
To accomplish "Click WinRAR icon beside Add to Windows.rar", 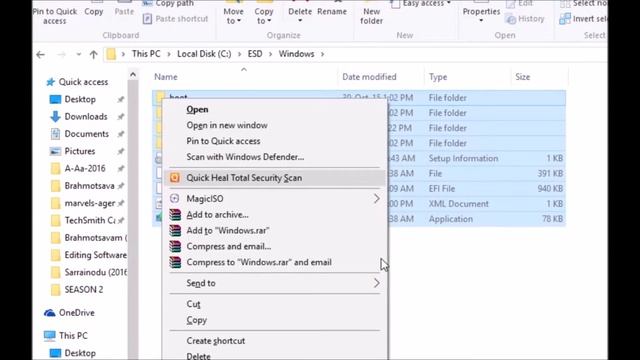I will click(x=175, y=231).
